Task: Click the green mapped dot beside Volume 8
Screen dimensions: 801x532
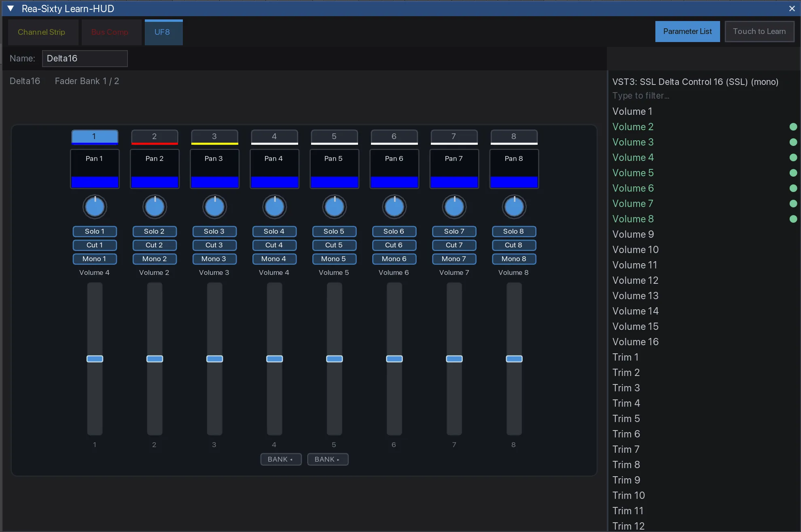Action: [x=793, y=219]
